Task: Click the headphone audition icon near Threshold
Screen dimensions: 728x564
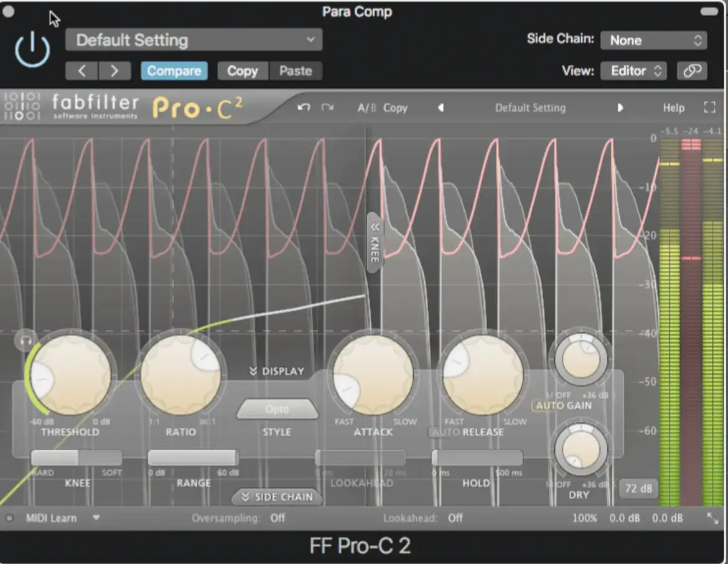Action: pos(24,340)
